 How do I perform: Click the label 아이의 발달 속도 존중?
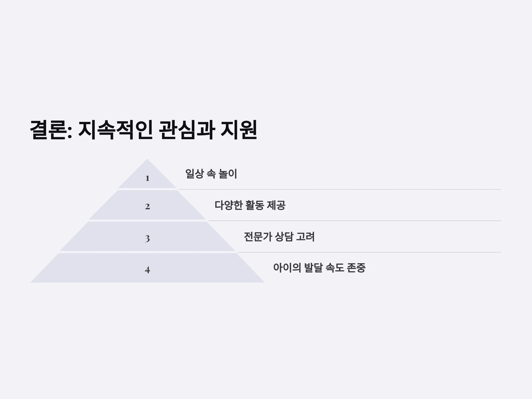click(x=319, y=268)
